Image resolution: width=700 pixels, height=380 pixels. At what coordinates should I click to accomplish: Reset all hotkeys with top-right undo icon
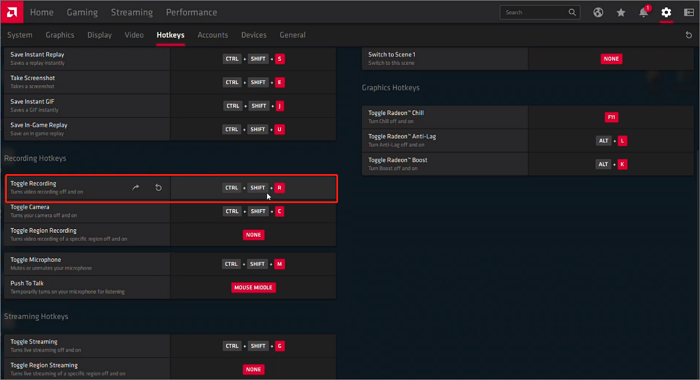coord(689,35)
